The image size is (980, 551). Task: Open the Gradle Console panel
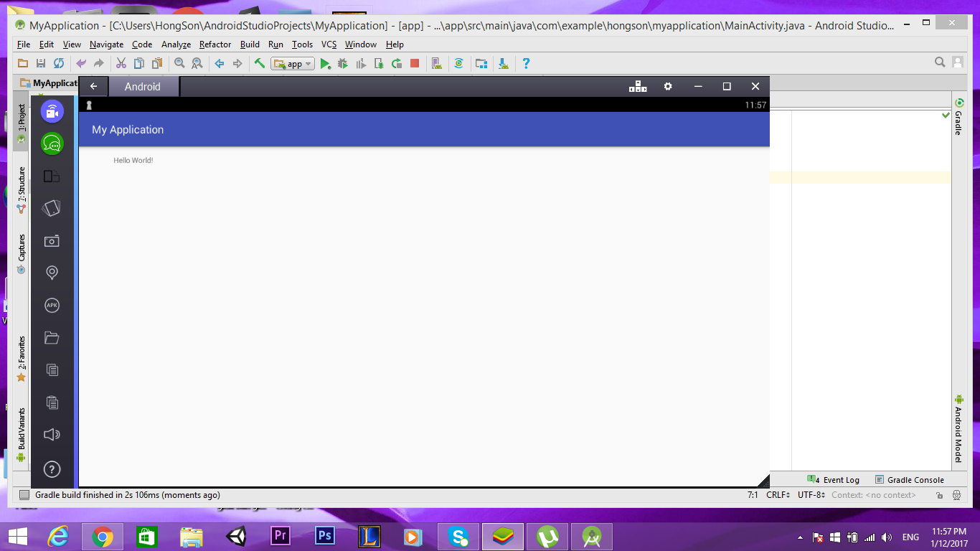click(910, 480)
